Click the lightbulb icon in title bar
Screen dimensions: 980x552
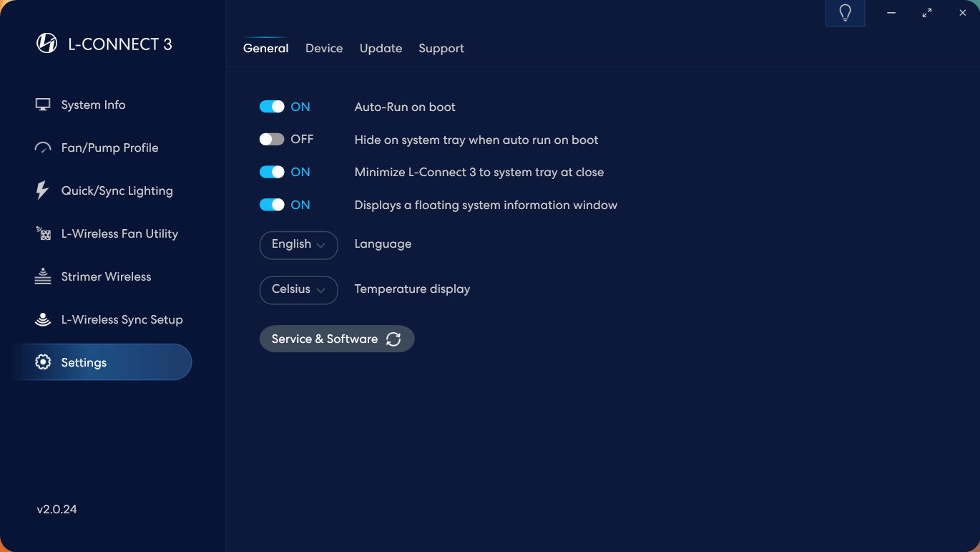(x=845, y=13)
